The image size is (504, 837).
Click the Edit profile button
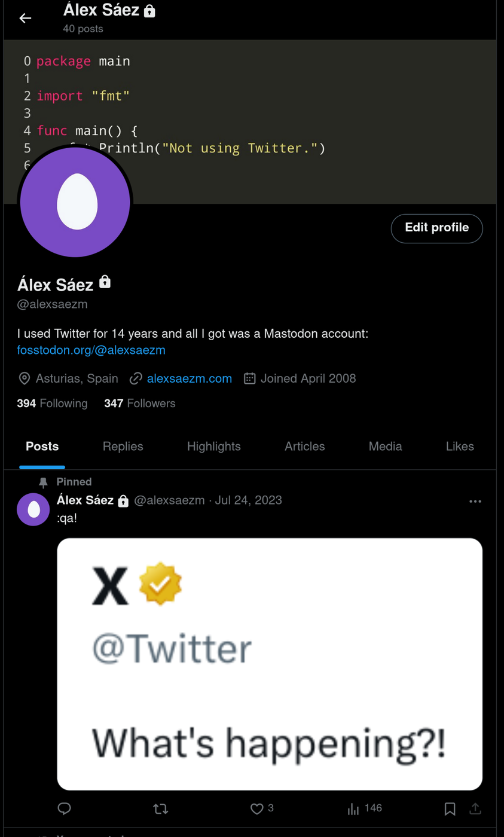(436, 228)
